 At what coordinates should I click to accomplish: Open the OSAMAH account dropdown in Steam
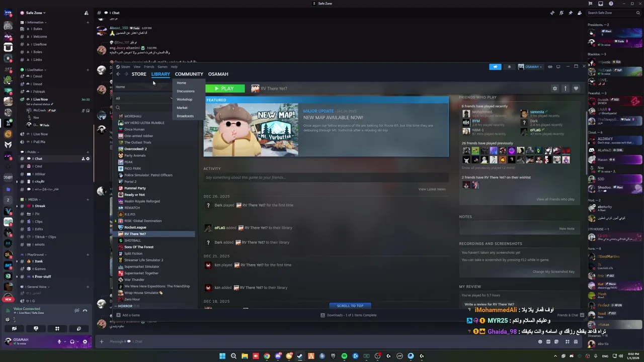coord(530,66)
